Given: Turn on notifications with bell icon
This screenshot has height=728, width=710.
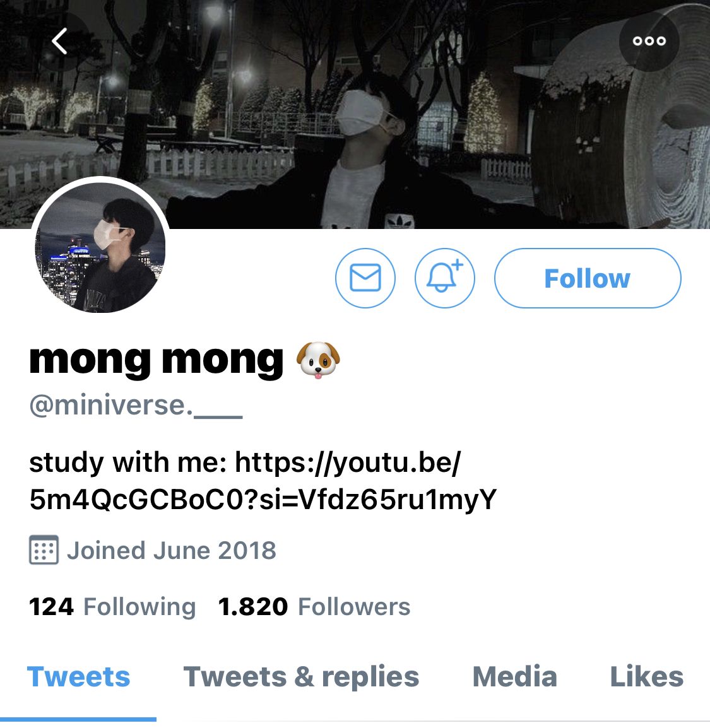Looking at the screenshot, I should click(445, 278).
